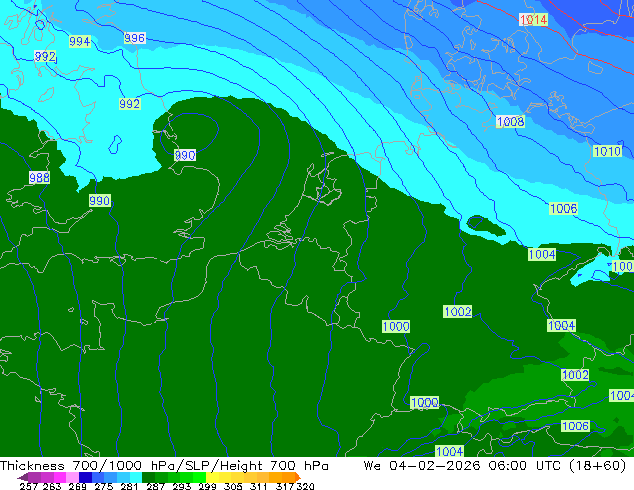Click the 1010 pressure label
Screen dimensions: 634x490
point(607,151)
